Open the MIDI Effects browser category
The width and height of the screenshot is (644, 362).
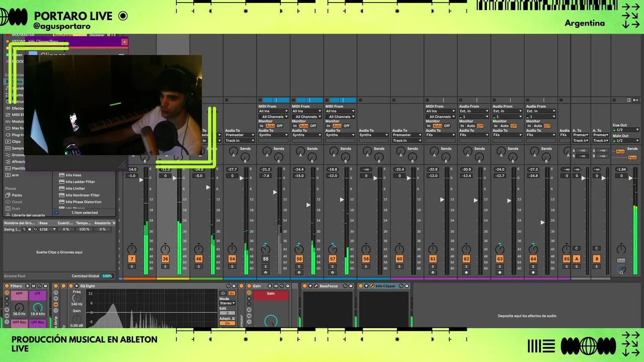point(15,115)
